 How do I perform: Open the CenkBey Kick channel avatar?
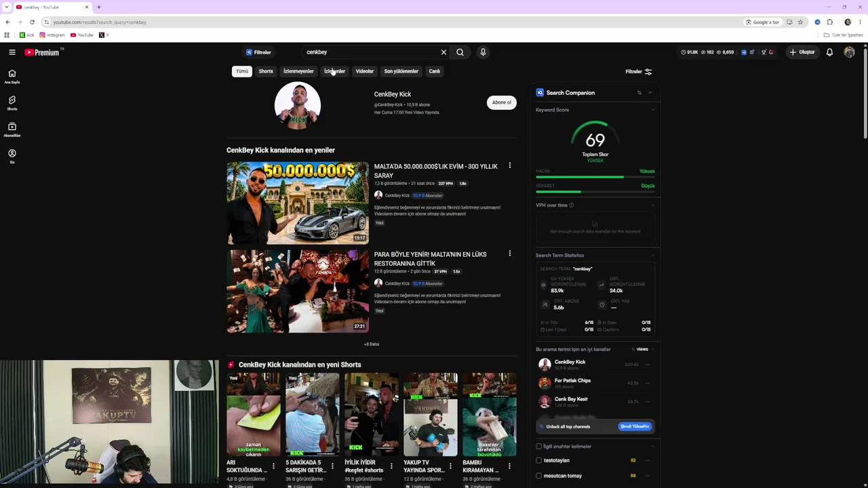pyautogui.click(x=298, y=105)
